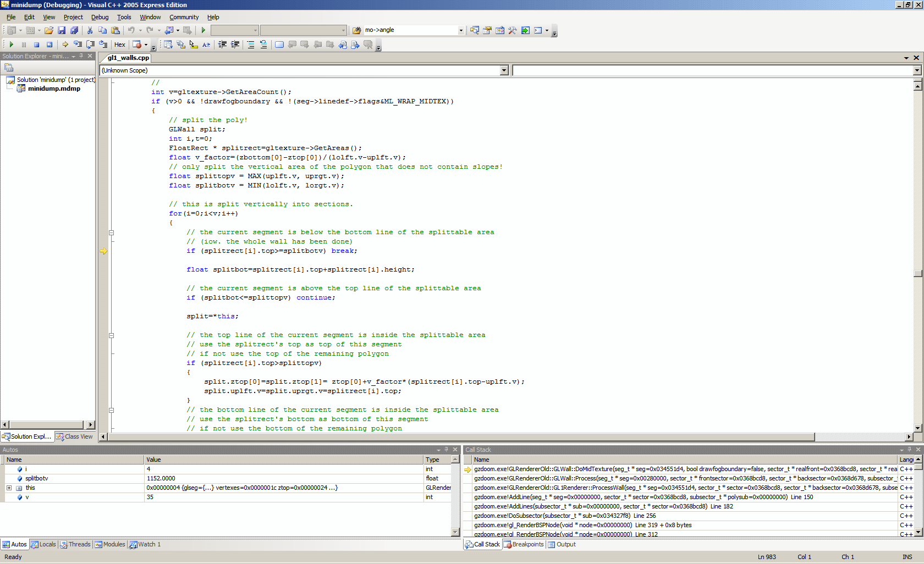924x564 pixels.
Task: Open the File menu
Action: pos(11,17)
